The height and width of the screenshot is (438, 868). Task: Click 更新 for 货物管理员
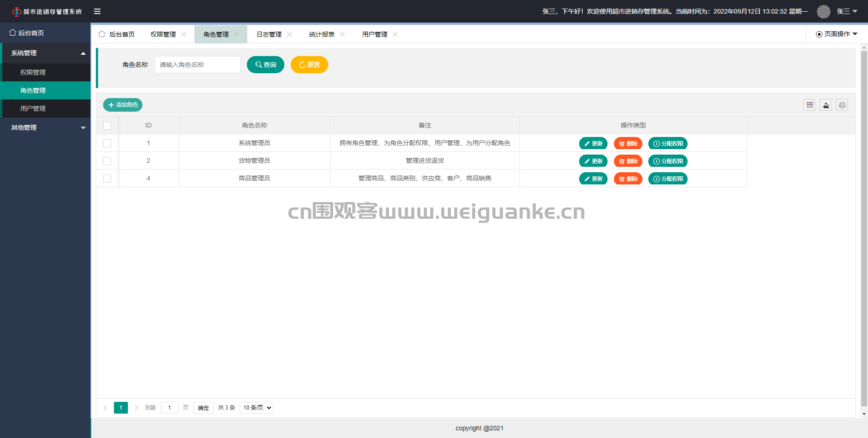click(x=593, y=161)
